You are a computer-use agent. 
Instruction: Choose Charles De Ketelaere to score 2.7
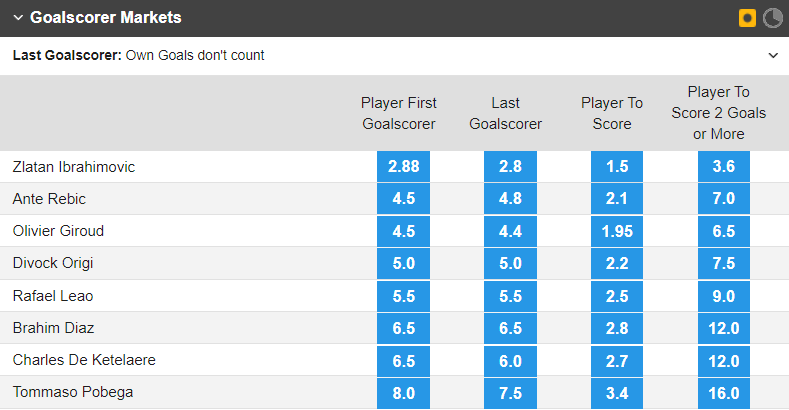tap(617, 360)
